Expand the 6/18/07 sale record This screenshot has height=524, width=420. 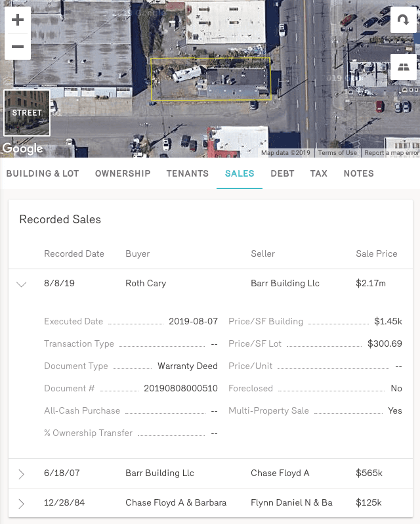21,473
